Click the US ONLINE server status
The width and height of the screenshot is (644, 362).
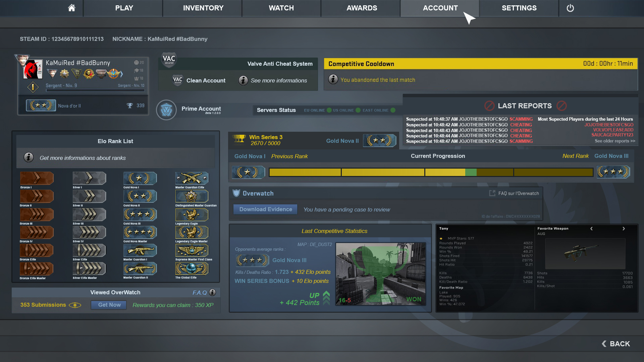346,110
